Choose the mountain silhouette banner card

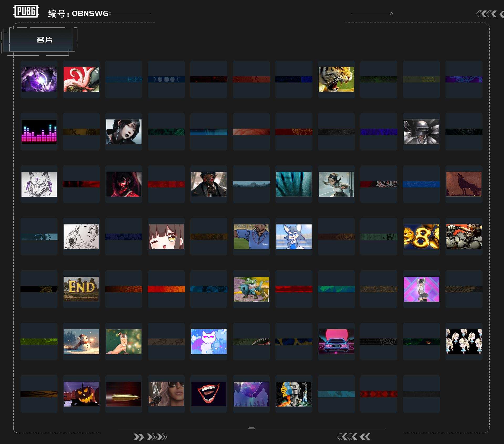pyautogui.click(x=251, y=184)
